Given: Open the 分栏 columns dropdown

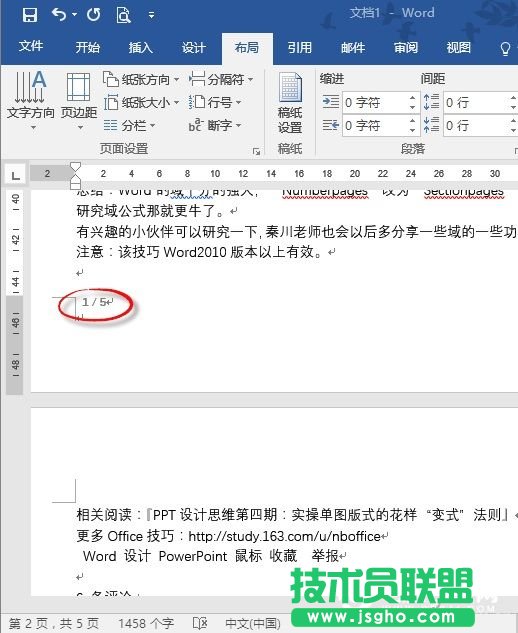Looking at the screenshot, I should click(130, 126).
